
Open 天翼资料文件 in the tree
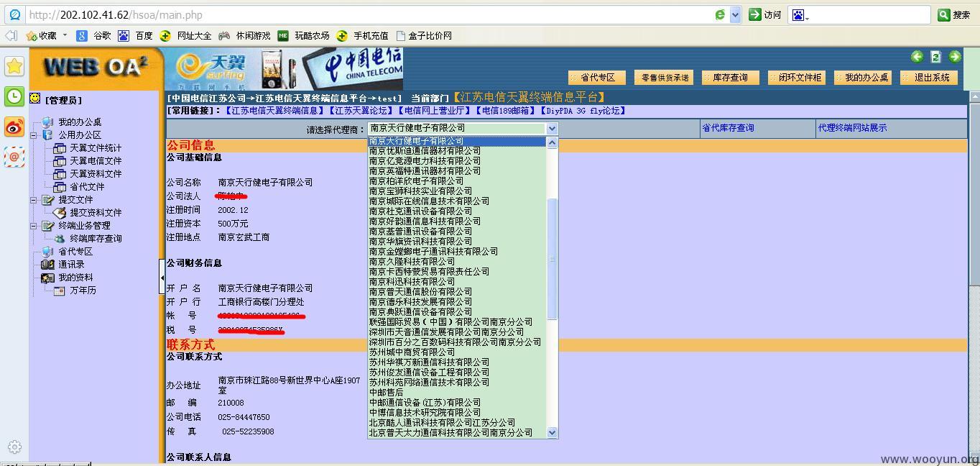(96, 174)
